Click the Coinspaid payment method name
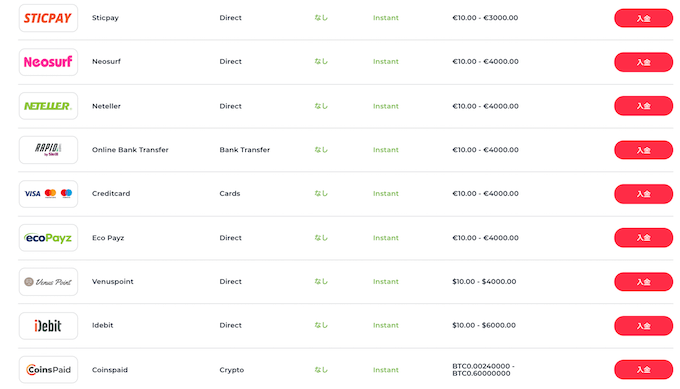680x389 pixels. pyautogui.click(x=110, y=370)
